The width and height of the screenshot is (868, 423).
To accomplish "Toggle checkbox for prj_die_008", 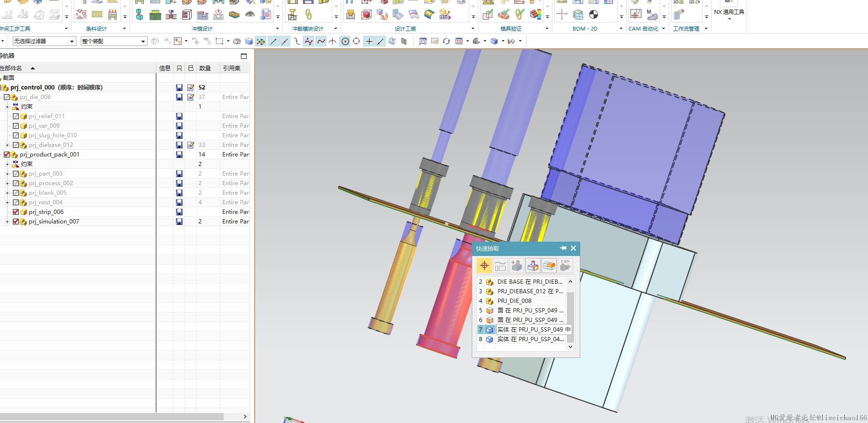I will click(x=7, y=97).
